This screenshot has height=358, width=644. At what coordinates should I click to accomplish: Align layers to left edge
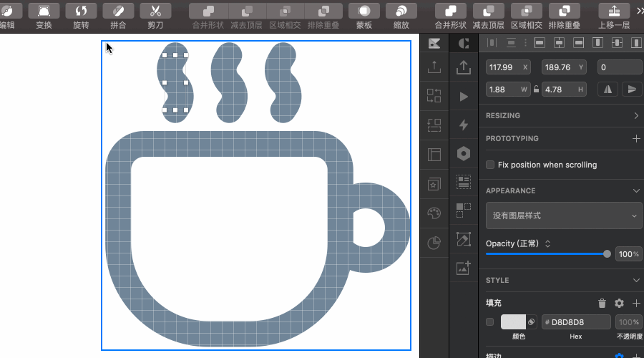pos(540,43)
